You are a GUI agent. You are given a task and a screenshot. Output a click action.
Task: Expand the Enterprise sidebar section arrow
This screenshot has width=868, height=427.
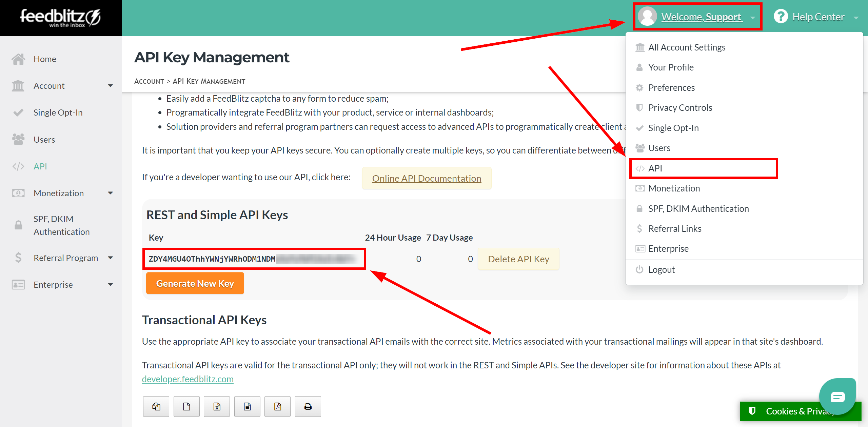[110, 285]
